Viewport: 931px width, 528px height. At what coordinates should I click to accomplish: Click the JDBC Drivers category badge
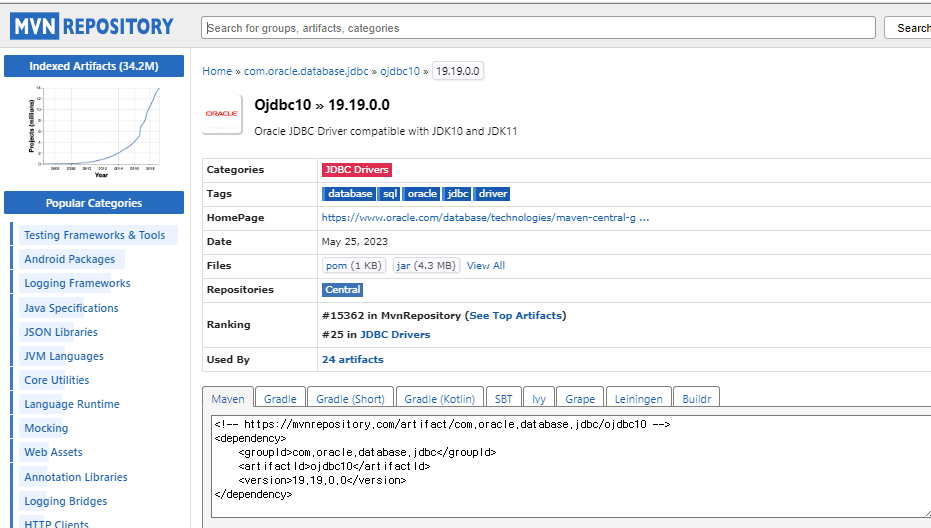click(356, 170)
